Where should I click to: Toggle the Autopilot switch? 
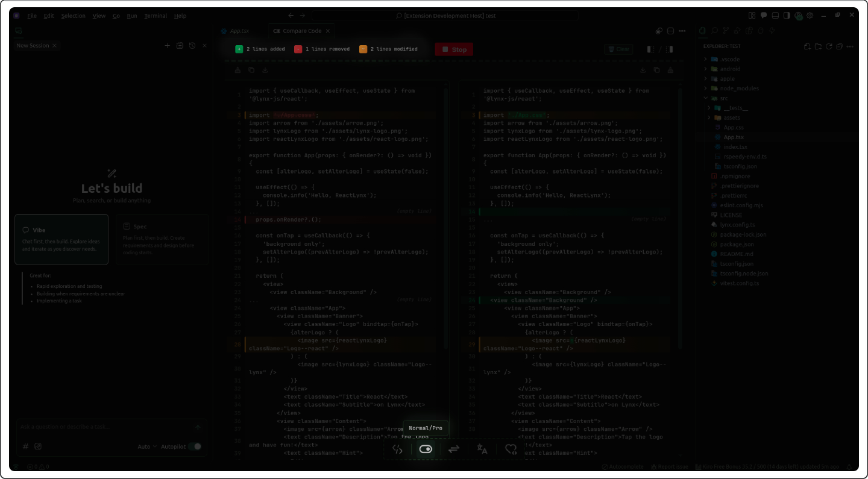194,446
